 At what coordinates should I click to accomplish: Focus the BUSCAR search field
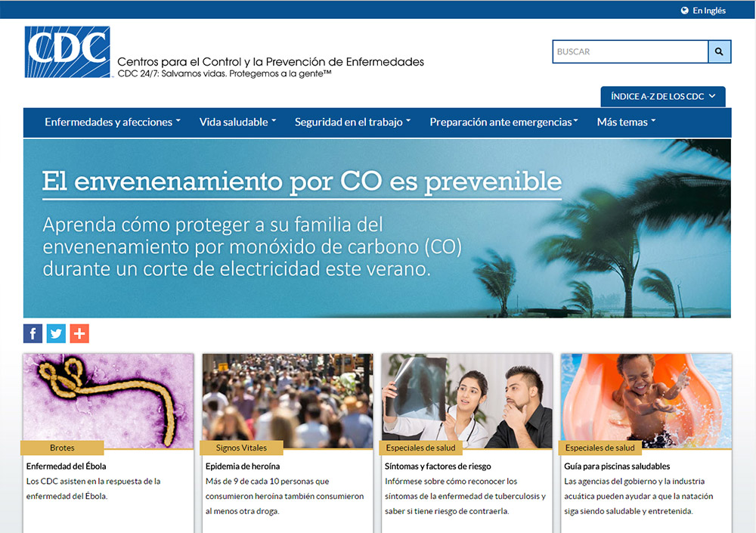tap(631, 51)
